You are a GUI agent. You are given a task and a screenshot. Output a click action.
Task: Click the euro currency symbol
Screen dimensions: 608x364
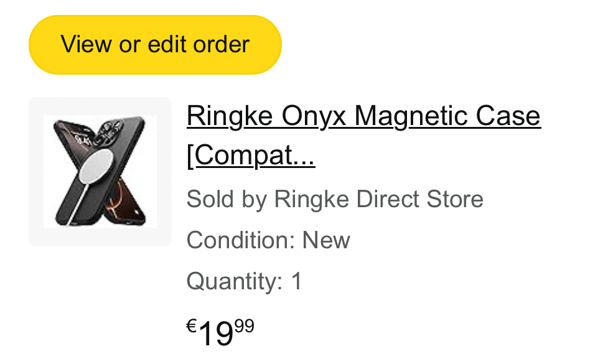pyautogui.click(x=192, y=325)
